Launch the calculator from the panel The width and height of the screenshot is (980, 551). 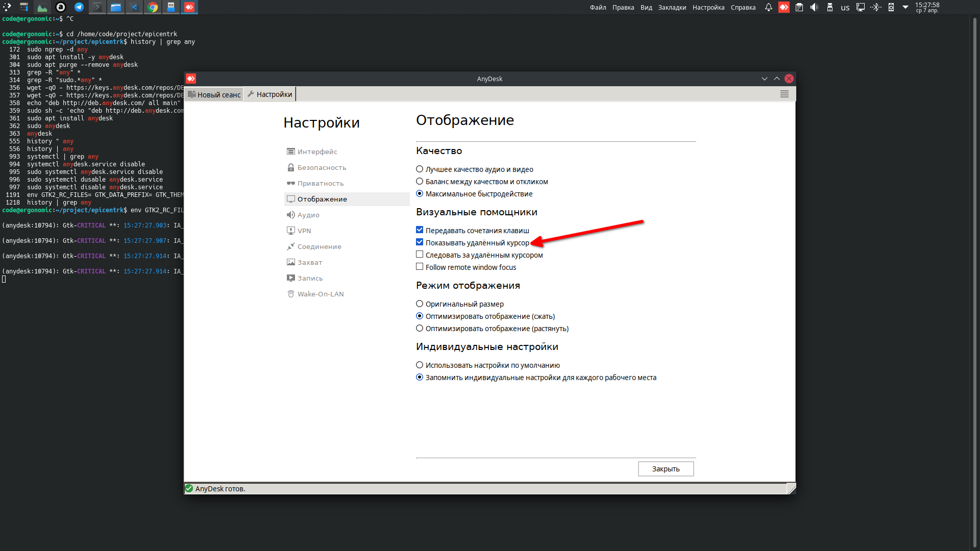(x=24, y=7)
